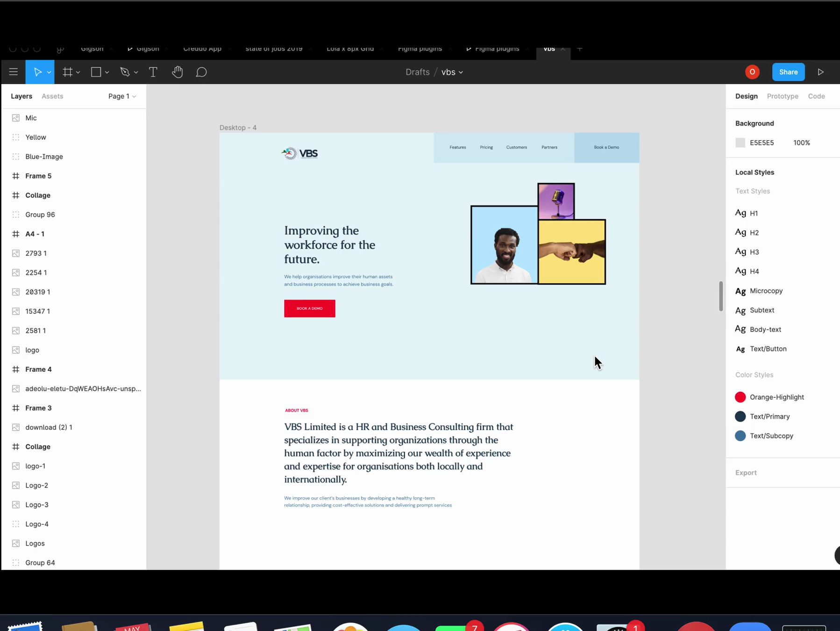This screenshot has width=840, height=631.
Task: Click the Share button
Action: (x=788, y=72)
